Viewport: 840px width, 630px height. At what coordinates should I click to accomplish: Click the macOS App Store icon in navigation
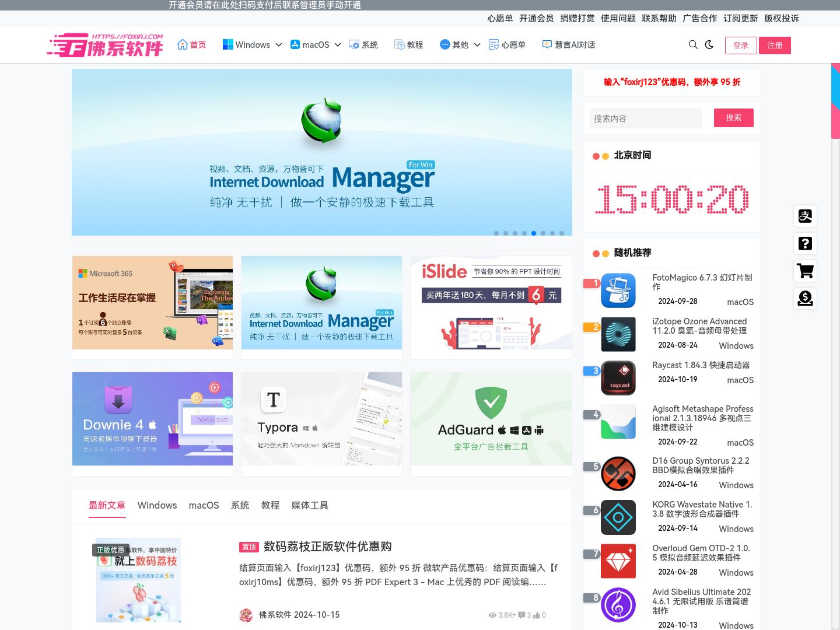coord(295,44)
